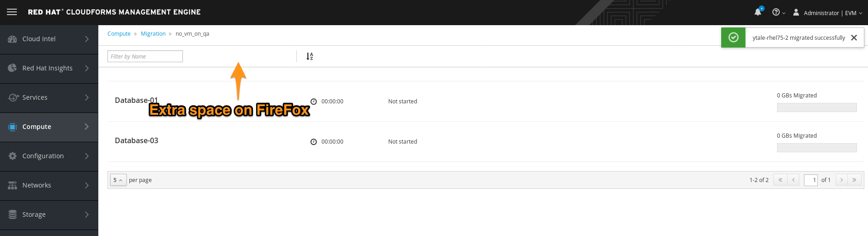
Task: Go to the last page
Action: coord(855,180)
